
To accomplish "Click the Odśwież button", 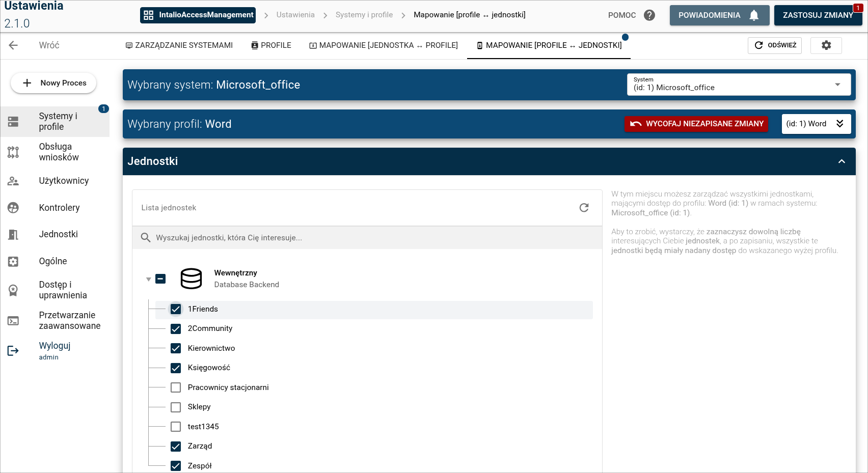I will coord(775,45).
